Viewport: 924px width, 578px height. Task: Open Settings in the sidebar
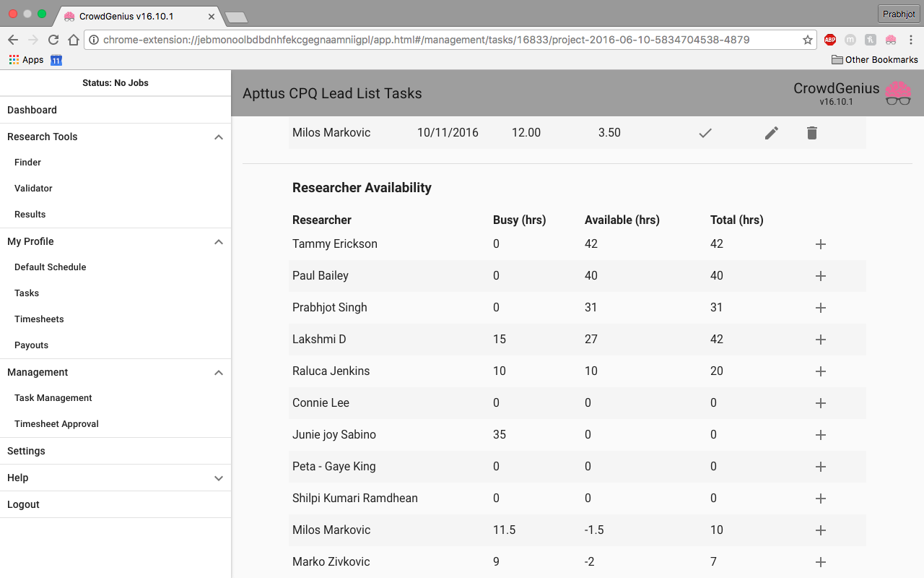[115, 451]
